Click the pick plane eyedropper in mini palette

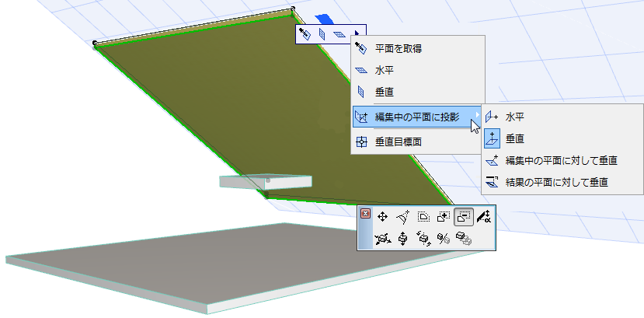pyautogui.click(x=305, y=34)
